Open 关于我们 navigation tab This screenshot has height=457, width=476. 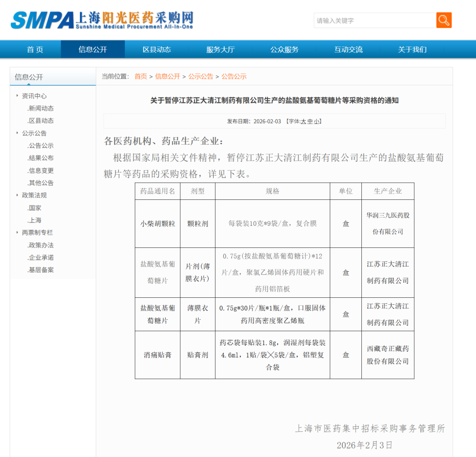412,49
